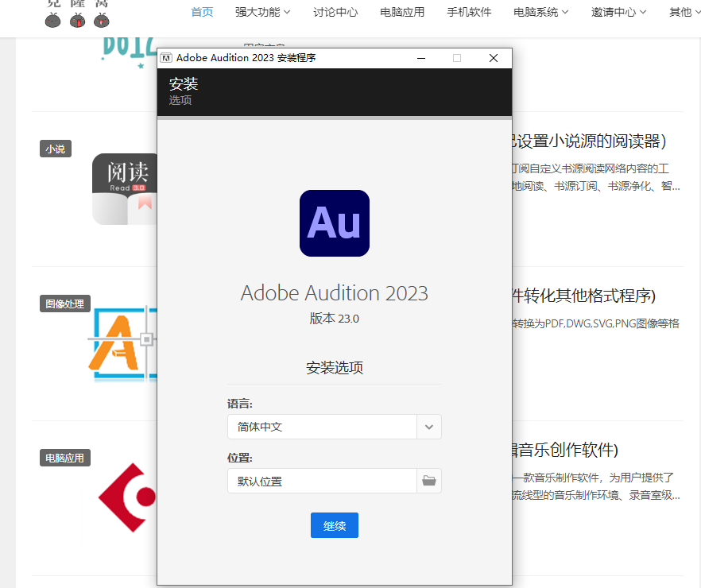701x588 pixels.
Task: Click the Au Audition logo icon
Action: coord(335,223)
